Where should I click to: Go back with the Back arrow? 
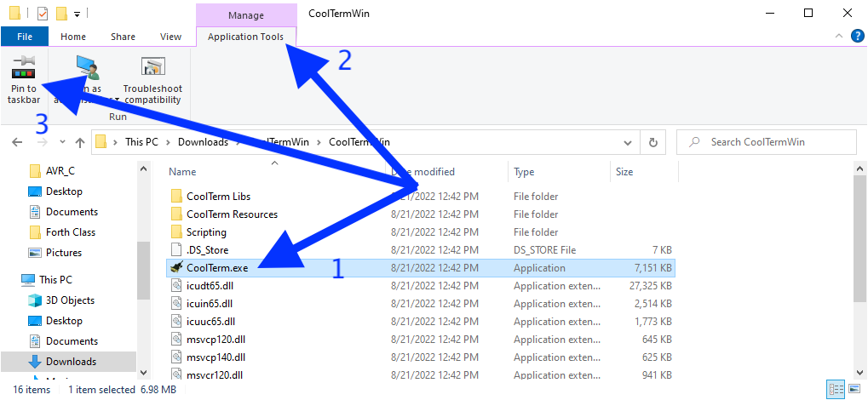click(x=17, y=142)
